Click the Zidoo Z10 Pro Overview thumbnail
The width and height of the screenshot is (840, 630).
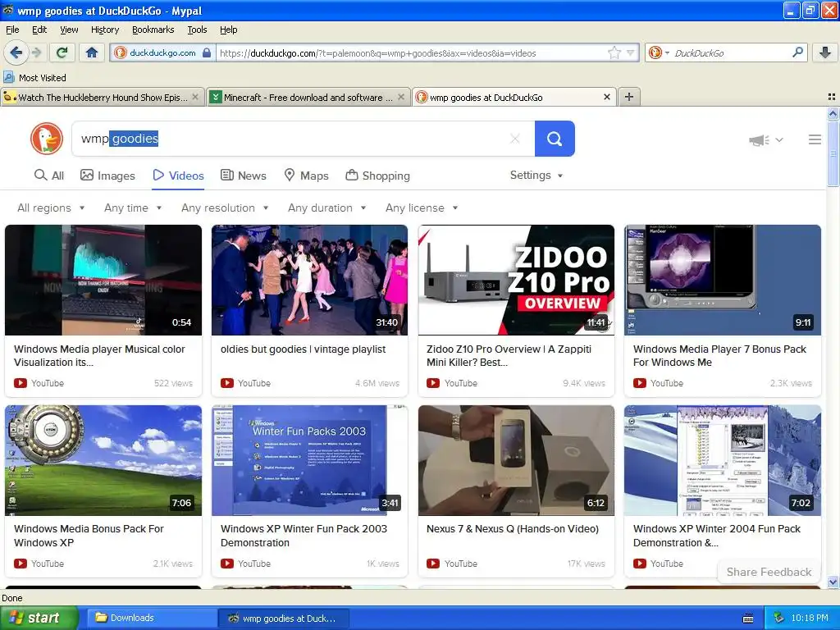(x=517, y=281)
